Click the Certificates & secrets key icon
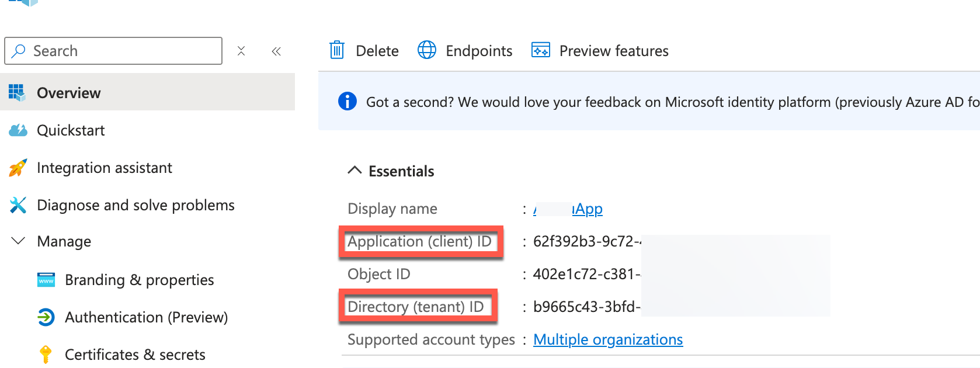The width and height of the screenshot is (980, 368). [46, 355]
